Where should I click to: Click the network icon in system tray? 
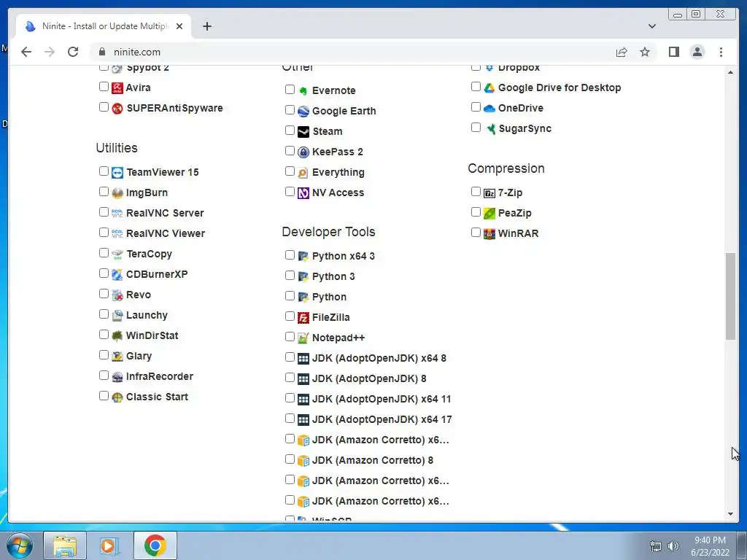(x=656, y=545)
